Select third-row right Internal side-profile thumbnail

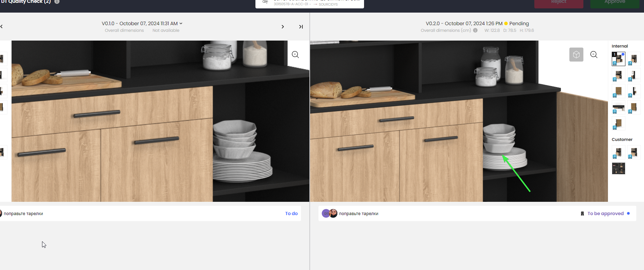click(634, 91)
